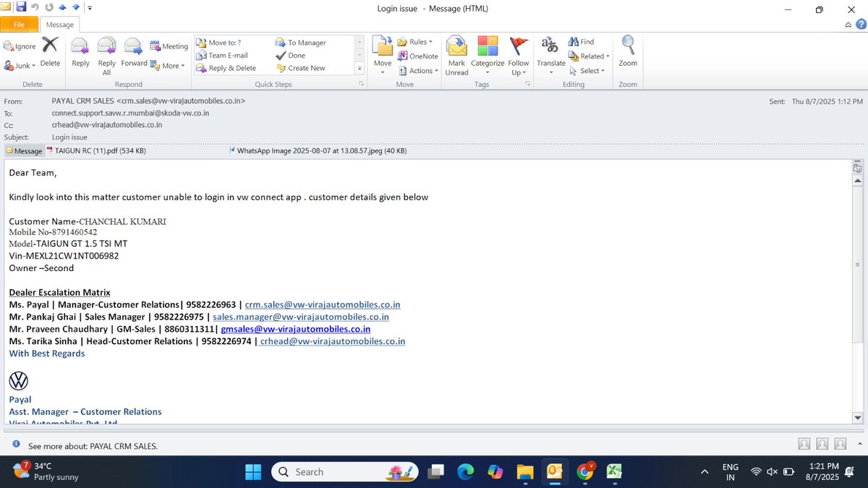Click the crm.sales@vw-virajautomobiles.co.in signature link

pos(323,304)
